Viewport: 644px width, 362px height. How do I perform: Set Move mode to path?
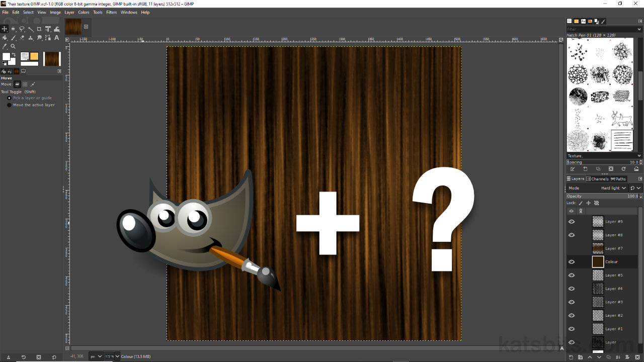click(x=33, y=84)
